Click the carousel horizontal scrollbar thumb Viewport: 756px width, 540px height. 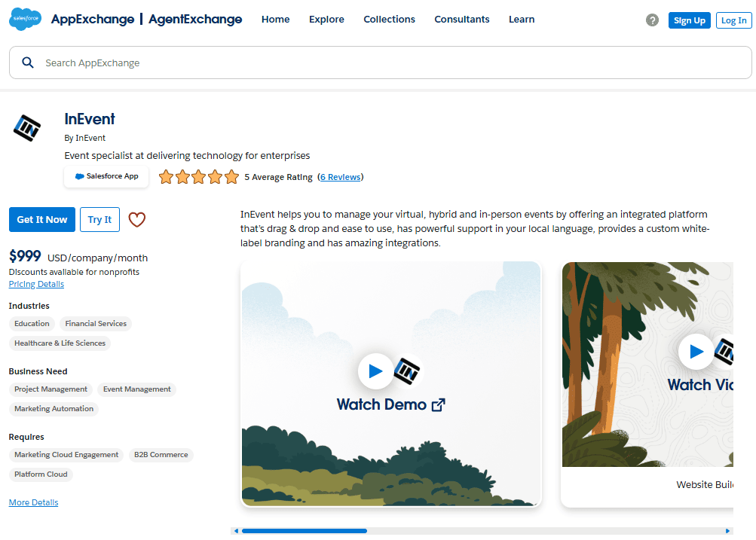[x=305, y=531]
